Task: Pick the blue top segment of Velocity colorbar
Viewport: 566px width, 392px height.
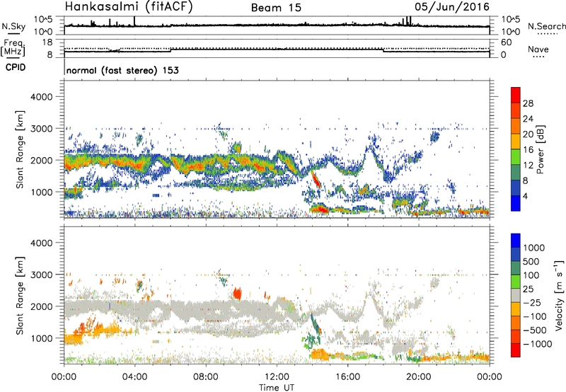Action: 516,241
